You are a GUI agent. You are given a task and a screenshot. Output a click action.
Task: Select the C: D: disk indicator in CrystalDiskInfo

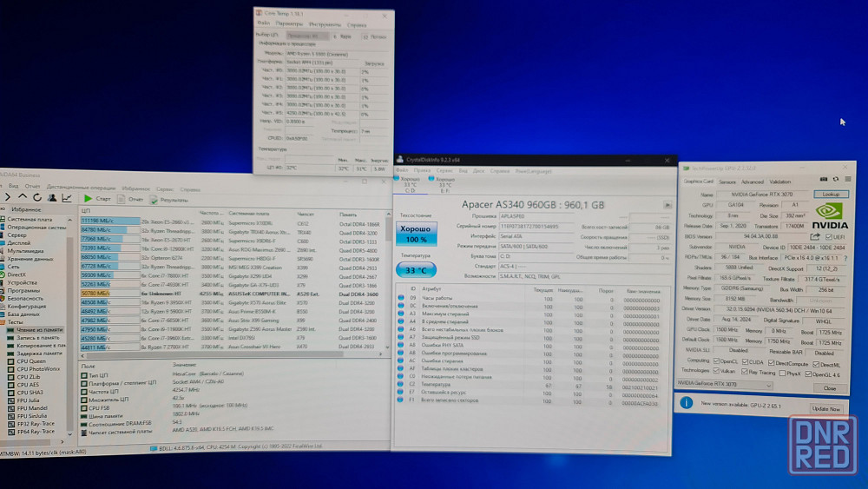(x=411, y=184)
